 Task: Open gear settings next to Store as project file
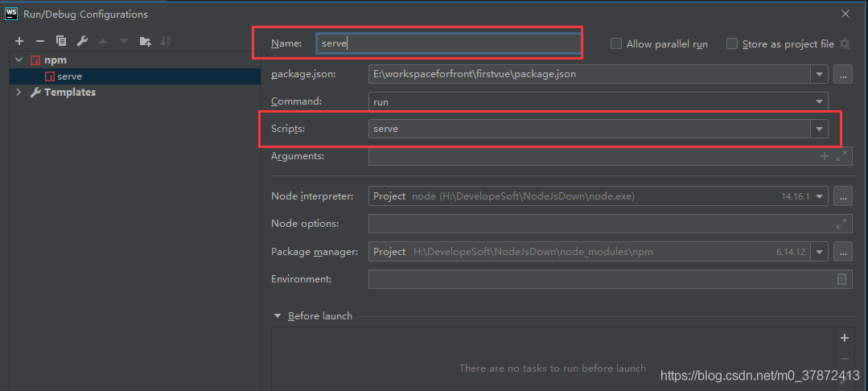[x=845, y=43]
